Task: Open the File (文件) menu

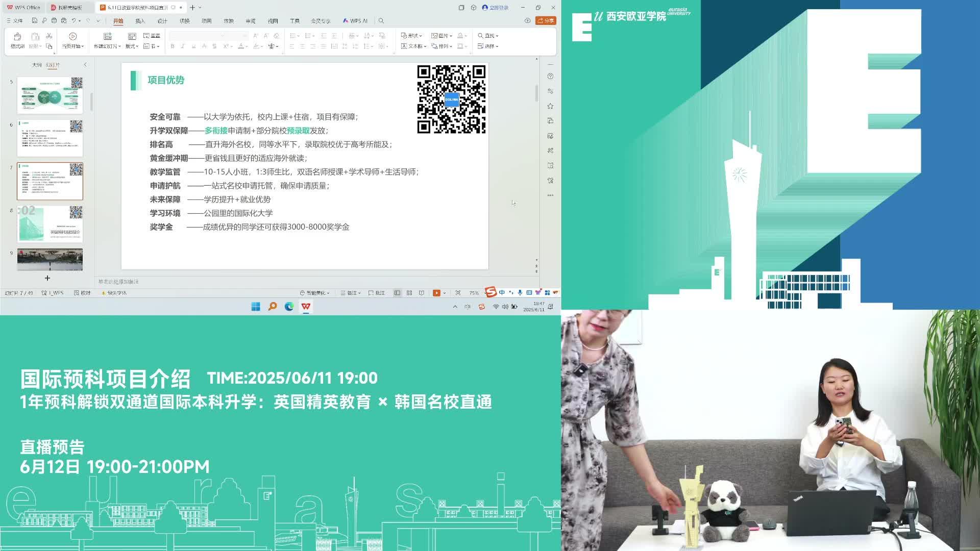Action: (x=15, y=21)
